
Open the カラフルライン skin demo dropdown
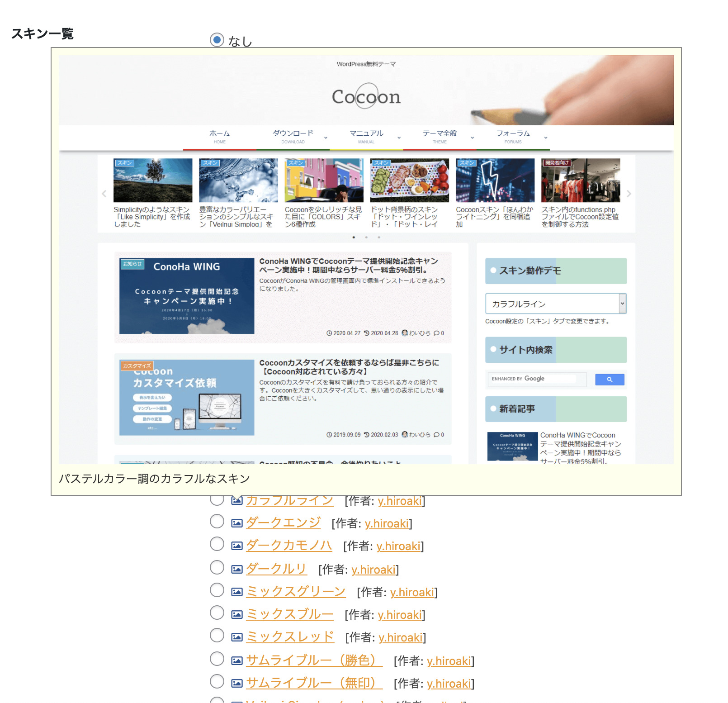(x=555, y=304)
